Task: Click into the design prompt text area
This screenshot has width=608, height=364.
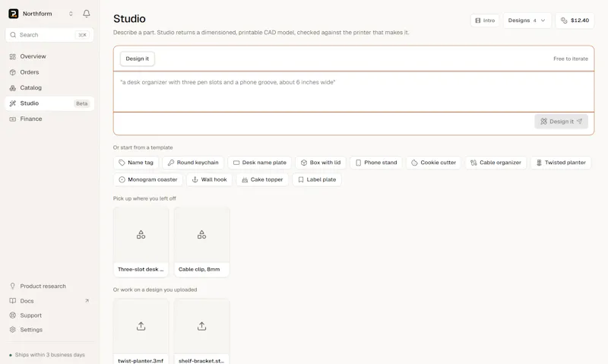Action: [x=353, y=92]
